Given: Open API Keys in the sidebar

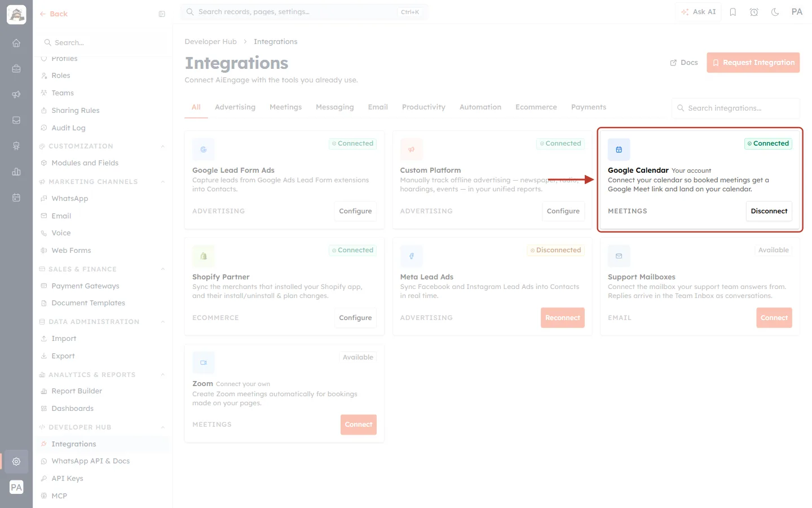Looking at the screenshot, I should (x=67, y=479).
